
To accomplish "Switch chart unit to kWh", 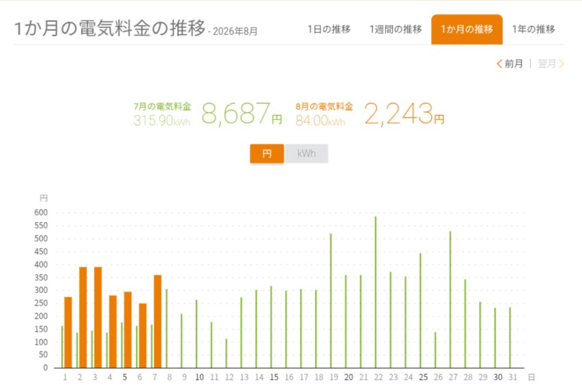I will pyautogui.click(x=306, y=153).
